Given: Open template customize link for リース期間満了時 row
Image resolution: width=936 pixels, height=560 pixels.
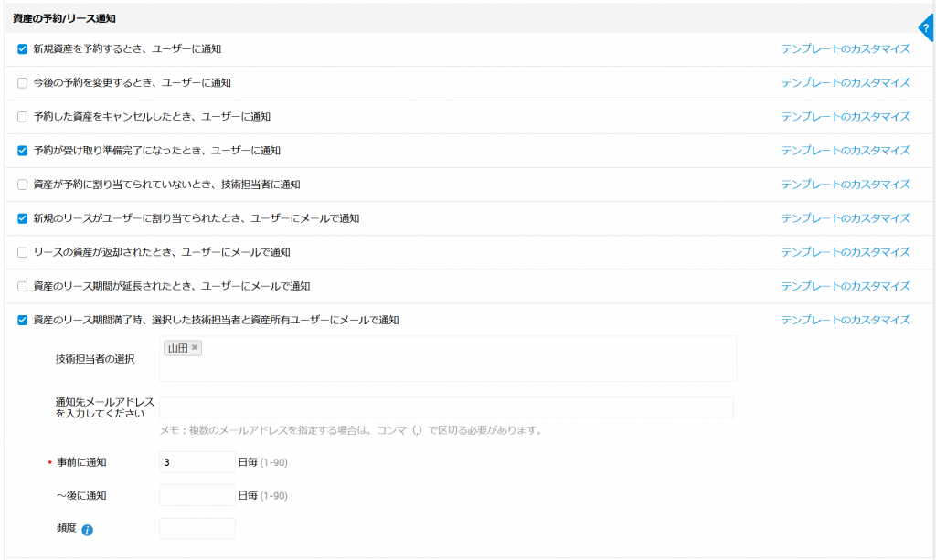Looking at the screenshot, I should 846,321.
